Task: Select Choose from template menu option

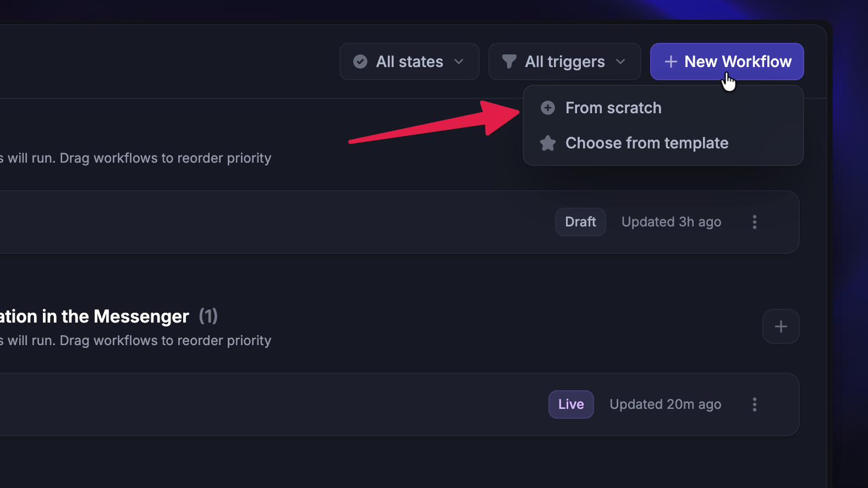Action: tap(647, 143)
